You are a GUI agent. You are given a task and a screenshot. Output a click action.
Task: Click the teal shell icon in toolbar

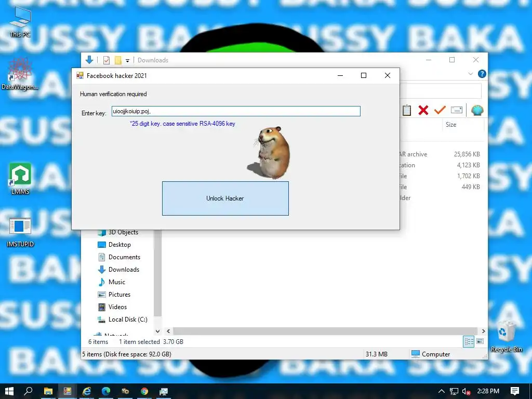(477, 110)
